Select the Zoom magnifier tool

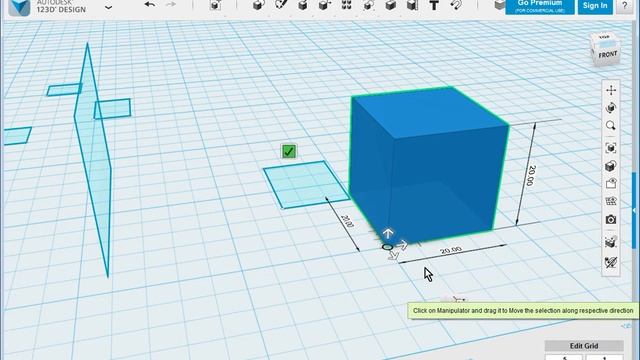pos(611,125)
